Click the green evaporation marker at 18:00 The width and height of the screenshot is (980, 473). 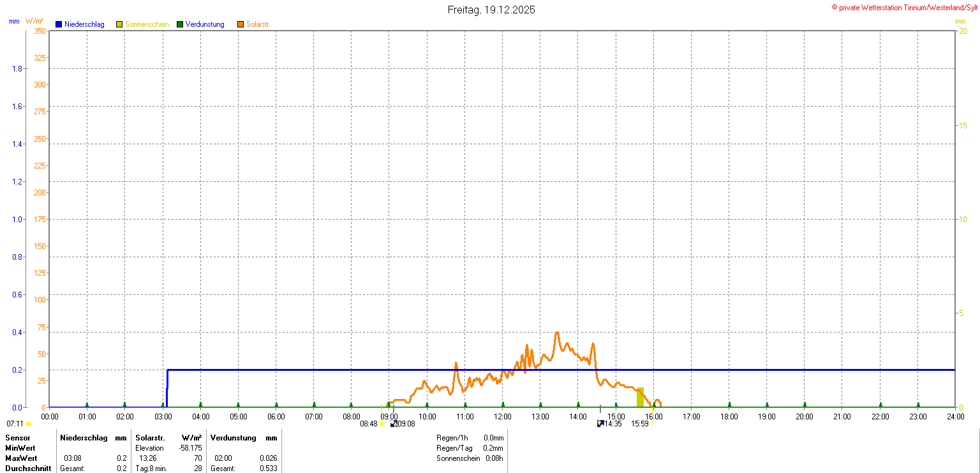pyautogui.click(x=729, y=405)
